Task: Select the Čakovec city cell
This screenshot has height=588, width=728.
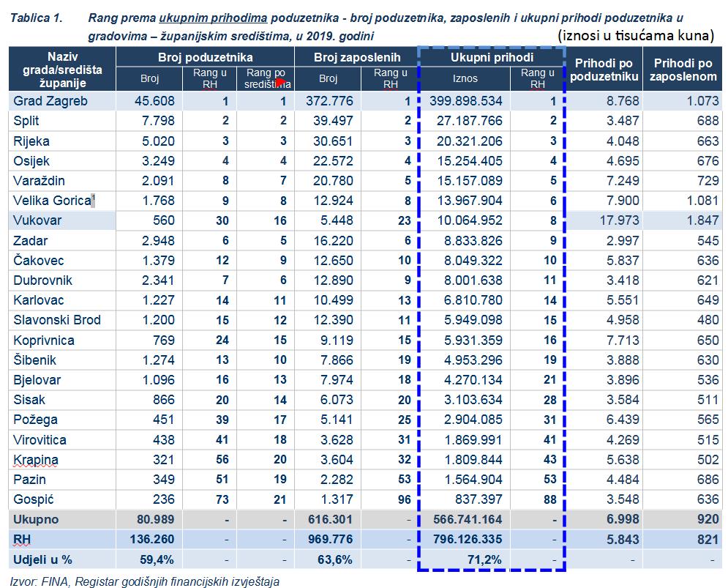Action: pos(61,260)
